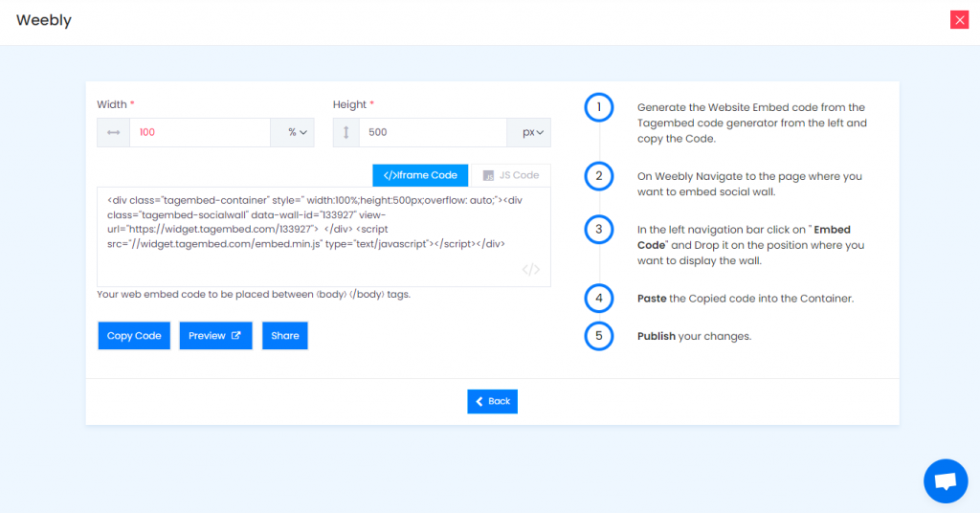Go Back to previous screen
The image size is (980, 513).
click(493, 401)
